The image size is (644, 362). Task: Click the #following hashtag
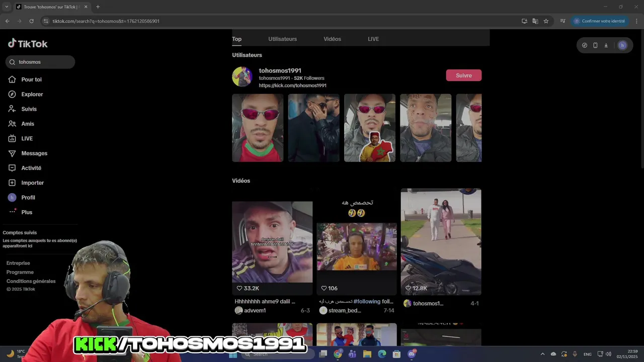point(367,302)
